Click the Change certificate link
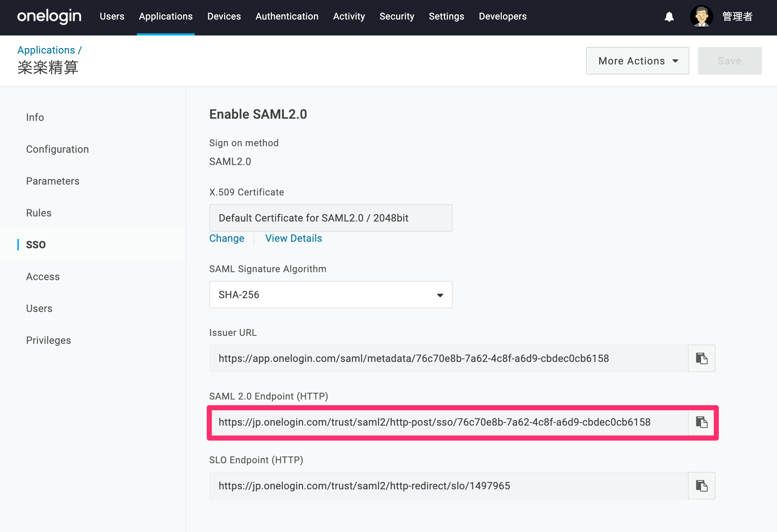 coord(227,238)
